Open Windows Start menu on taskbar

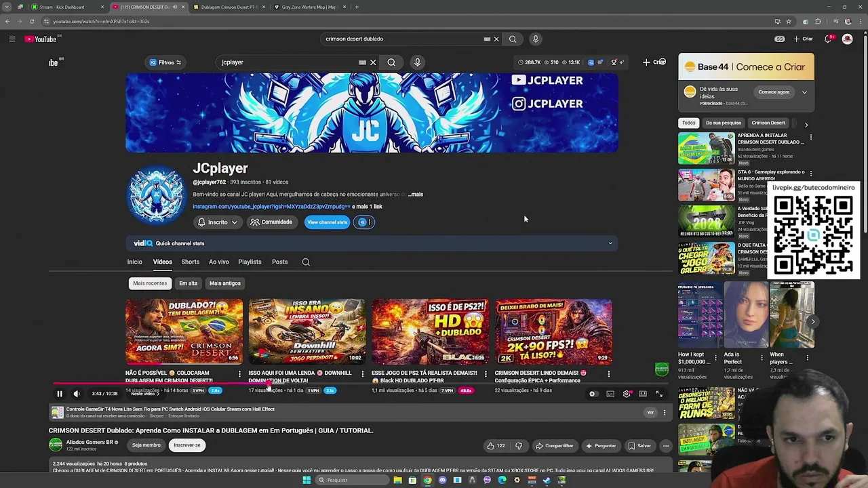coord(307,480)
